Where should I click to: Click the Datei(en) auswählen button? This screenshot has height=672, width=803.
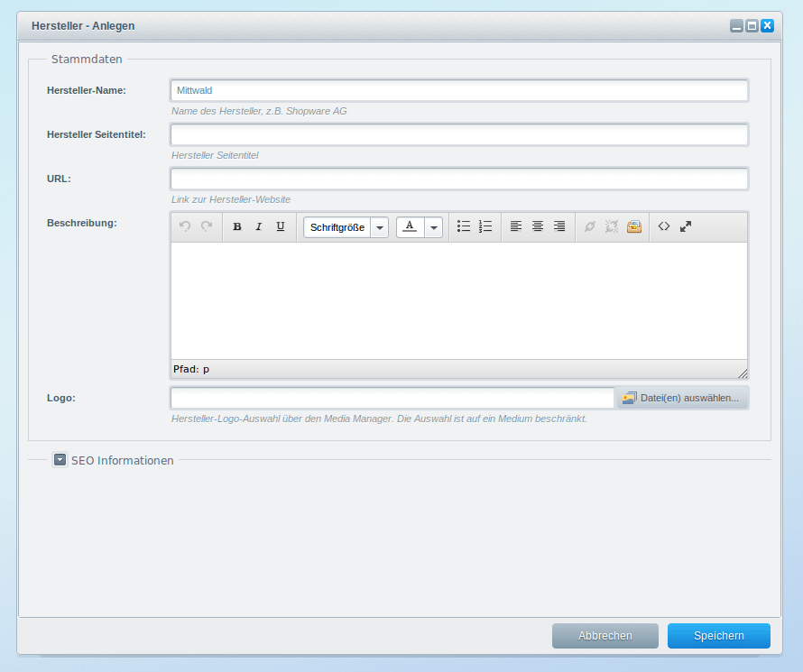click(x=681, y=398)
